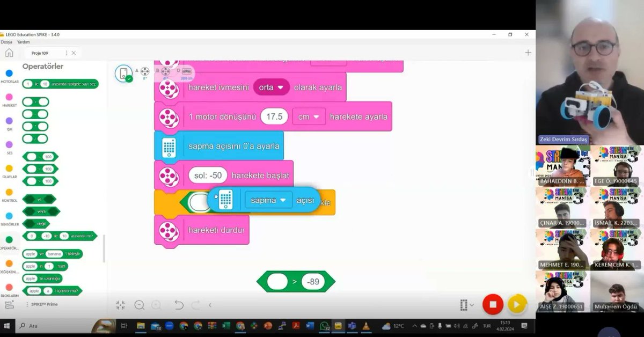Select the Olaylar category circle
The width and height of the screenshot is (644, 337).
coord(9,168)
